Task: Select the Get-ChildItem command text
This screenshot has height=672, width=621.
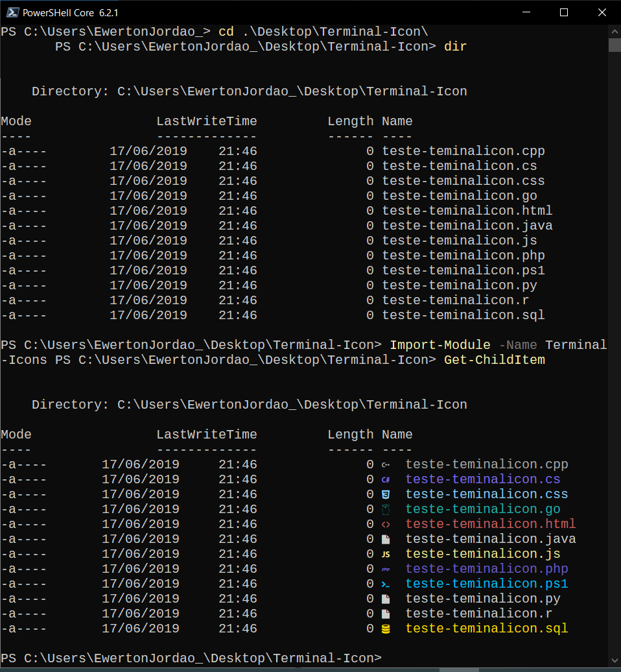Action: pyautogui.click(x=494, y=359)
